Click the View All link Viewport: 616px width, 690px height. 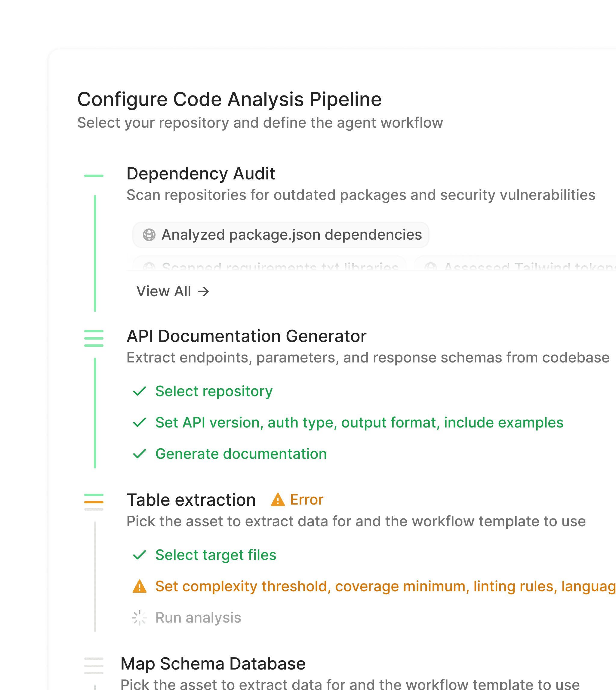(x=173, y=291)
